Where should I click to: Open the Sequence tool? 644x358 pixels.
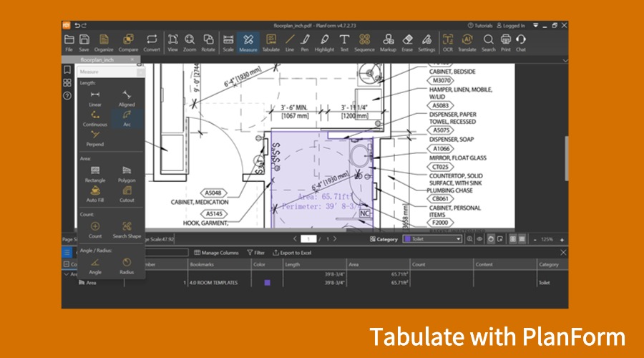(x=364, y=43)
